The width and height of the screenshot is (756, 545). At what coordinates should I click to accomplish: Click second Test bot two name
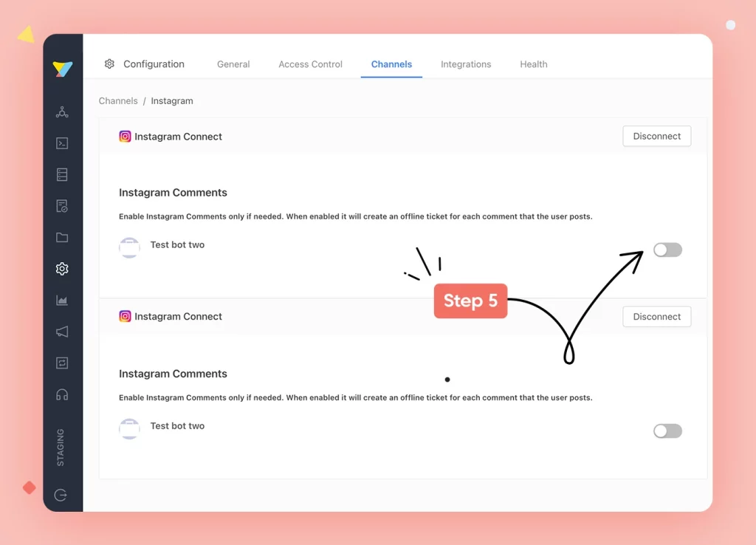coord(177,426)
